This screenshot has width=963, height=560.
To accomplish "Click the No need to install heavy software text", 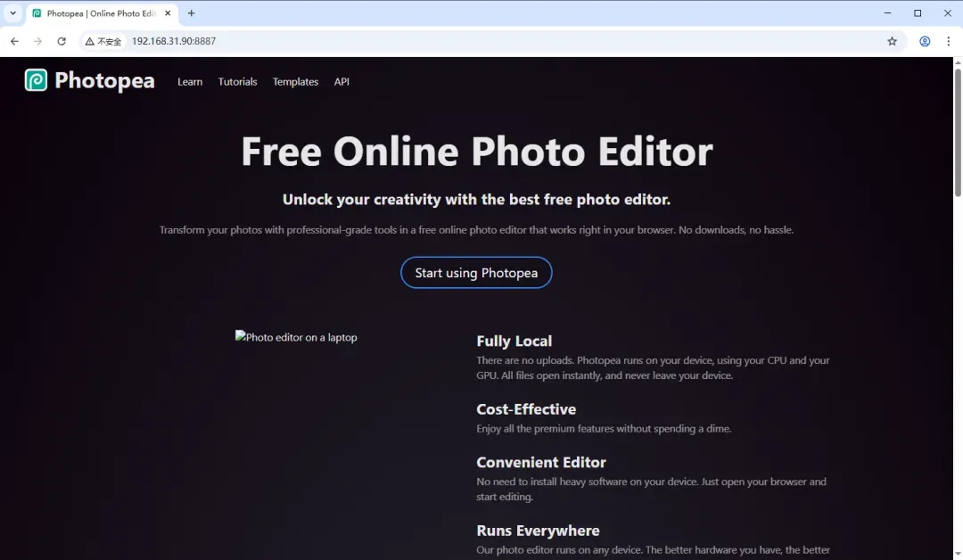I will (651, 489).
